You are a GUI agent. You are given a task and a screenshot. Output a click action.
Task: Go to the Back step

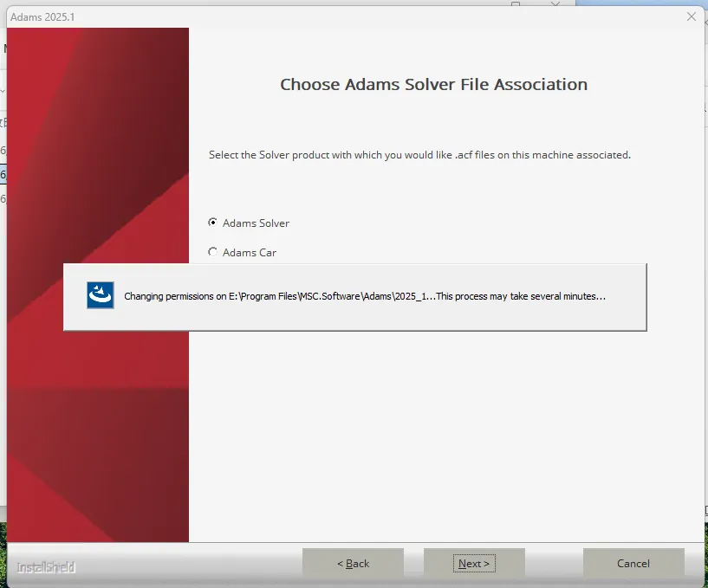coord(353,564)
